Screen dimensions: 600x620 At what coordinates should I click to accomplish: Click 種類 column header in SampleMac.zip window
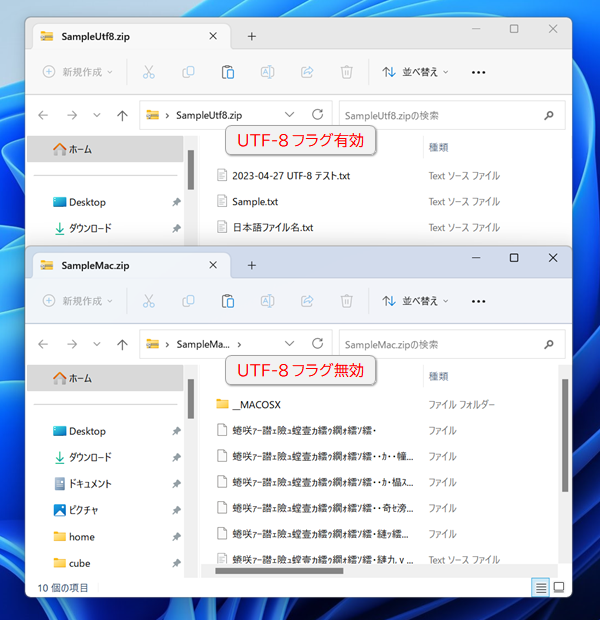click(x=439, y=376)
